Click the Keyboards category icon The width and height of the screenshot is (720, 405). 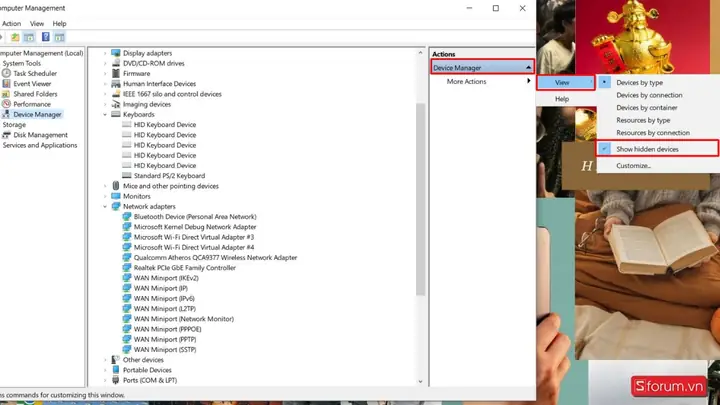click(x=116, y=114)
